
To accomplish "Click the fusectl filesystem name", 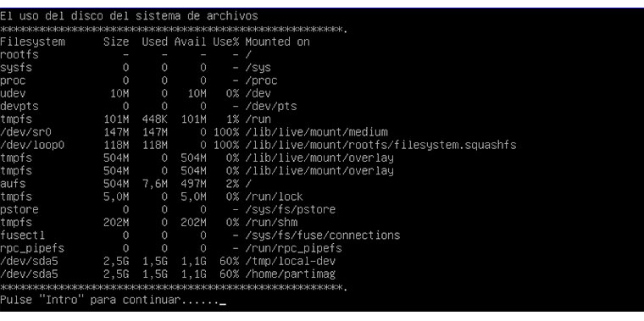I will tap(23, 235).
